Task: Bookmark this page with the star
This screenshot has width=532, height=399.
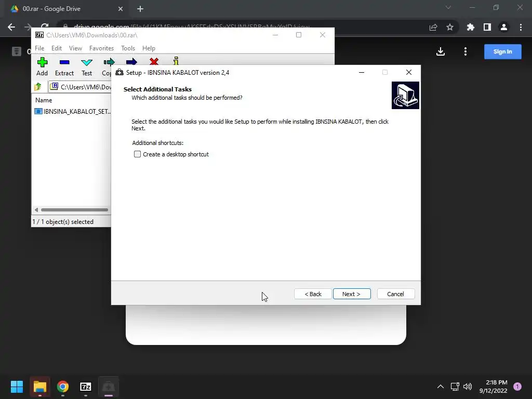Action: point(450,27)
